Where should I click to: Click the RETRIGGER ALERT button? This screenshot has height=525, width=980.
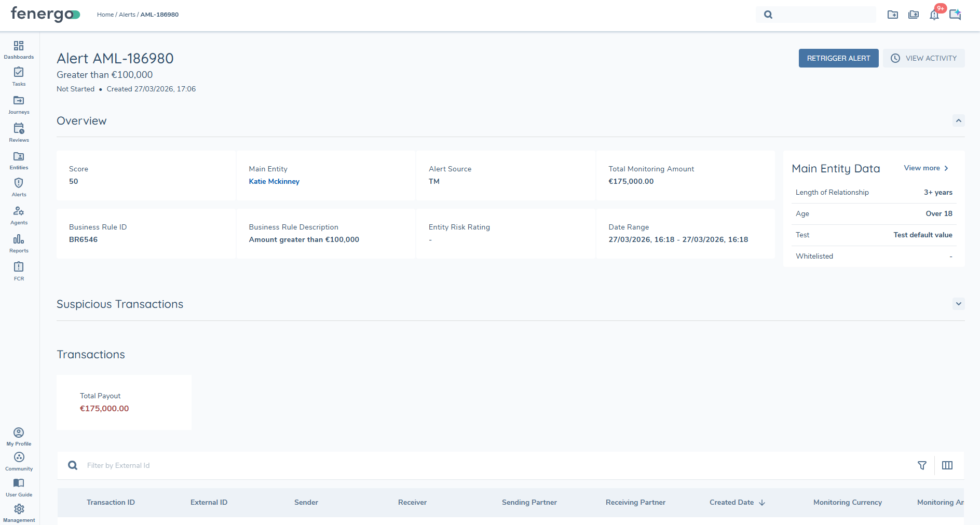(x=838, y=58)
